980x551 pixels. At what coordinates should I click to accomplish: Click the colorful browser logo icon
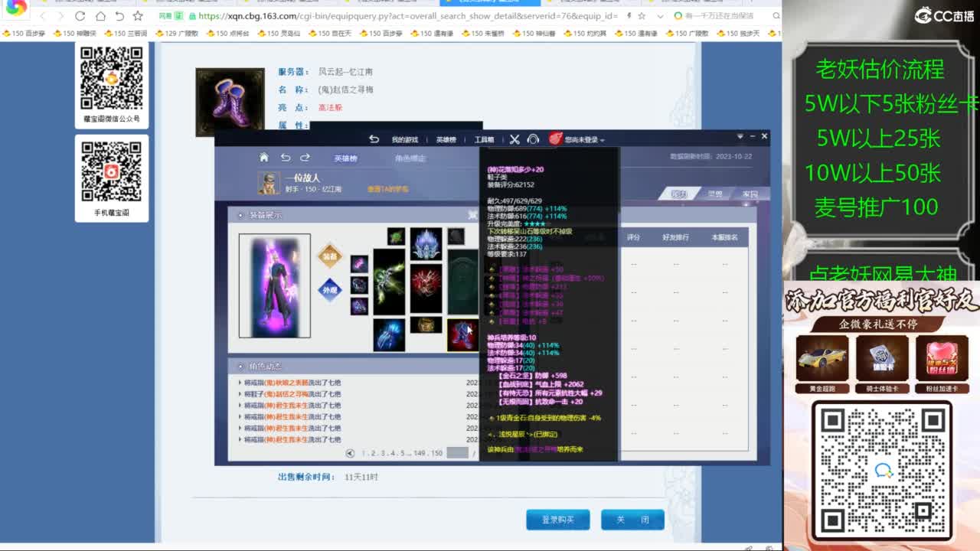(x=15, y=9)
